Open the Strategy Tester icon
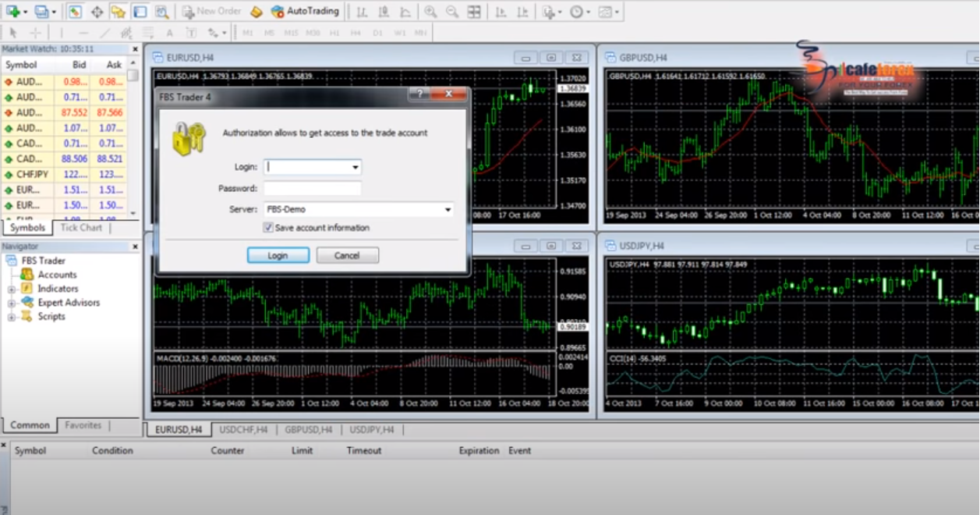Image resolution: width=980 pixels, height=515 pixels. pos(161,12)
